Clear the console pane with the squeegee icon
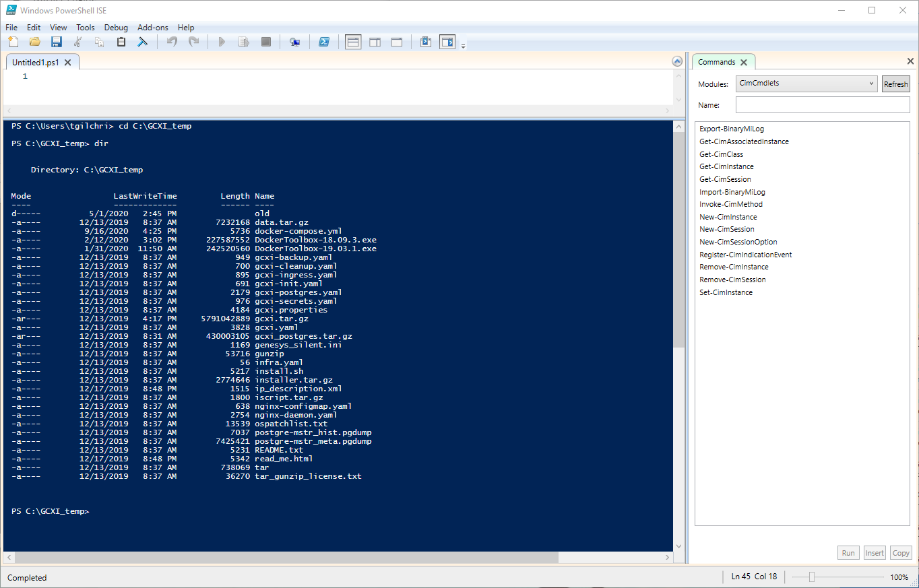This screenshot has width=919, height=588. point(143,42)
